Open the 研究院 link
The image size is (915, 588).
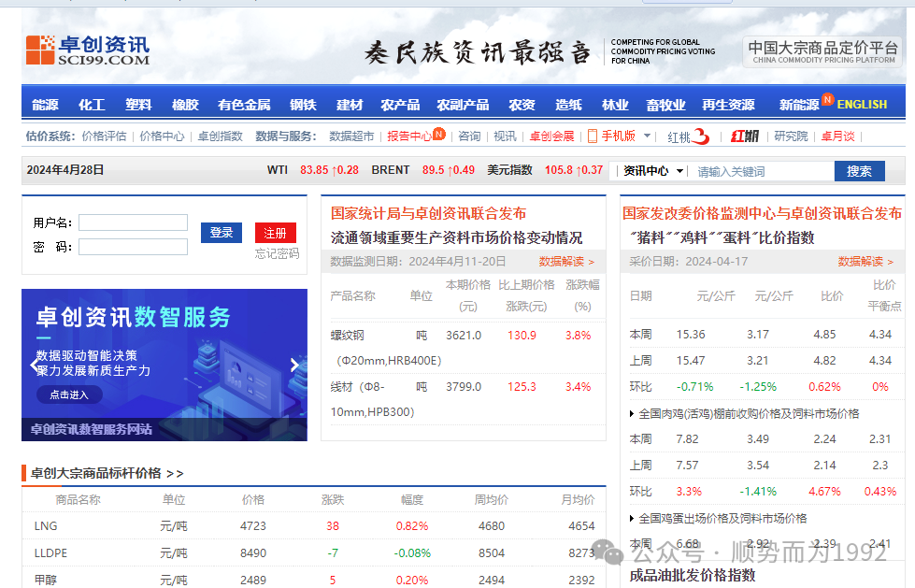[791, 136]
